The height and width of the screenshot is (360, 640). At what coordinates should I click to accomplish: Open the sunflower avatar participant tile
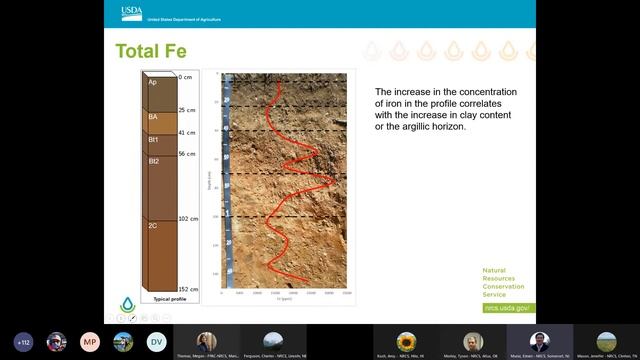(406, 342)
